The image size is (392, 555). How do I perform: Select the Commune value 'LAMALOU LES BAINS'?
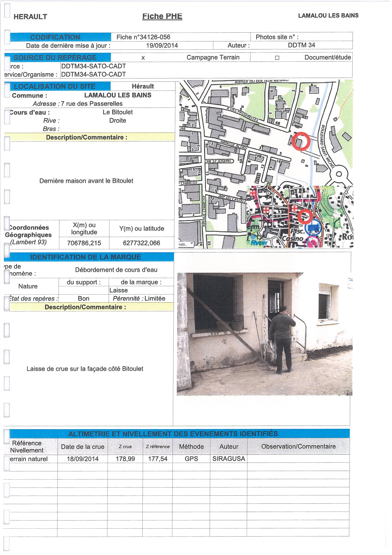click(118, 96)
